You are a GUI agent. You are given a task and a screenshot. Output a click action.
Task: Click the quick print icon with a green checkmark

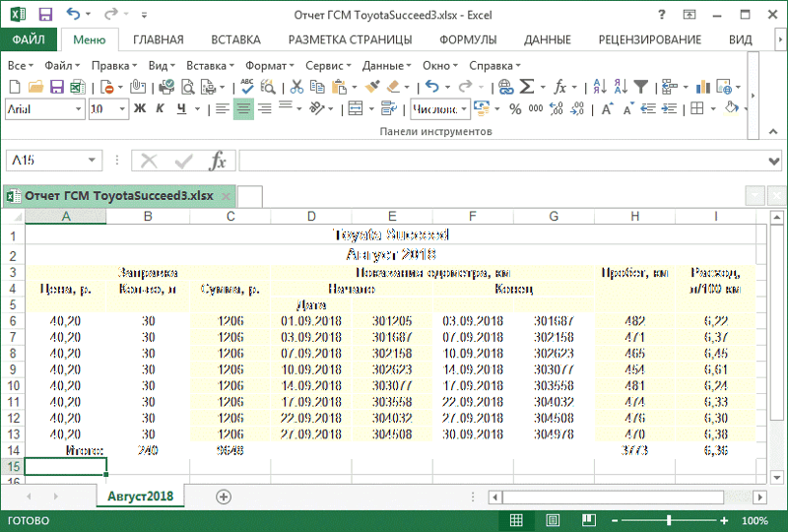pyautogui.click(x=166, y=87)
